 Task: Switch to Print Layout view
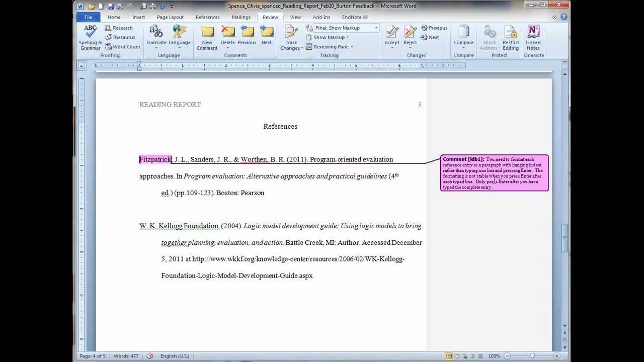[x=449, y=356]
